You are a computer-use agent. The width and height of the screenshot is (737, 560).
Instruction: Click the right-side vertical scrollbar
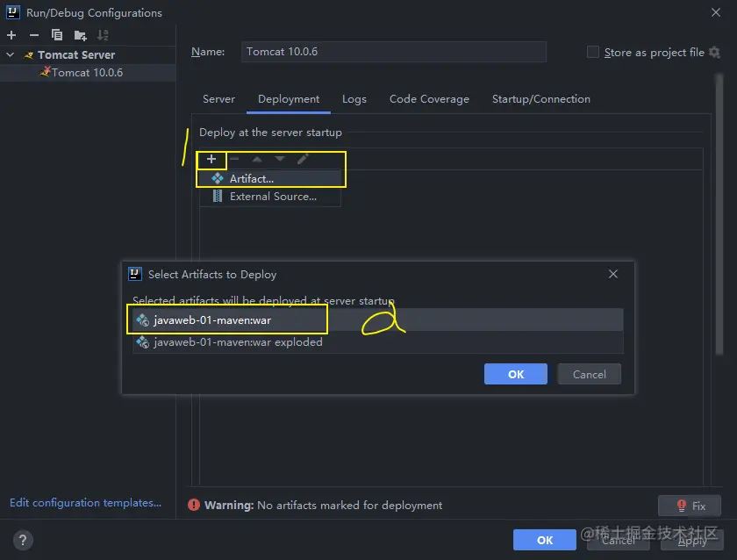(x=719, y=214)
